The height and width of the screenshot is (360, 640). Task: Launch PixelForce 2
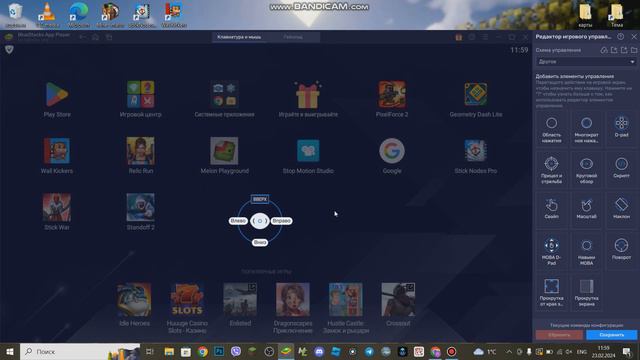[x=392, y=99]
